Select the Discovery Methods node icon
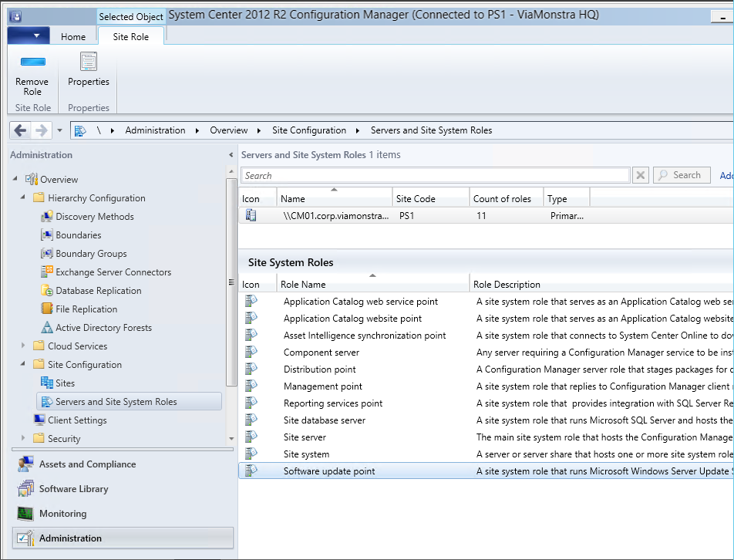The image size is (734, 560). click(x=47, y=217)
